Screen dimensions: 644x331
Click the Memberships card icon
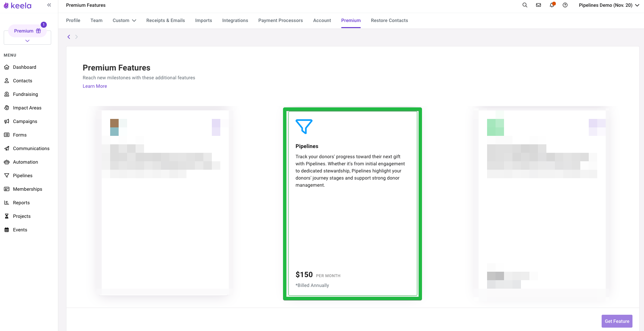6,189
